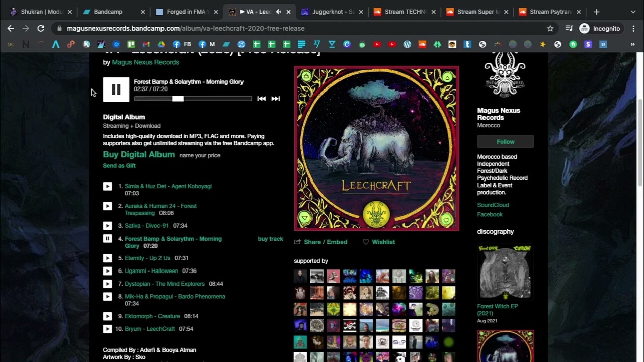Close the Bandcamp tab

click(x=143, y=12)
